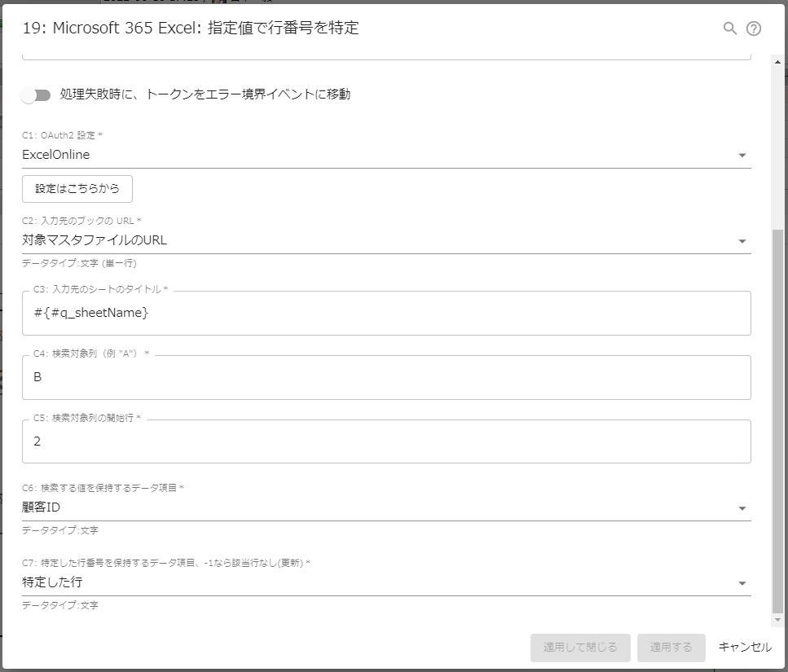Click the 設定はこちらから button

(77, 188)
